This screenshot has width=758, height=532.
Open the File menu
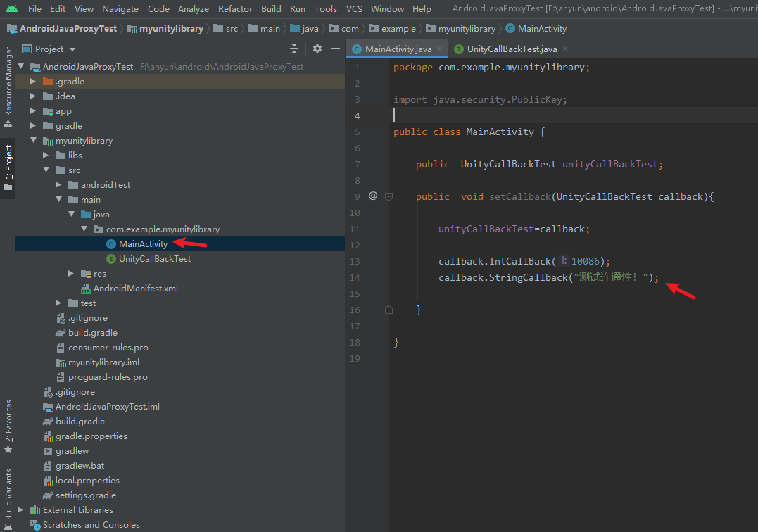(x=34, y=8)
